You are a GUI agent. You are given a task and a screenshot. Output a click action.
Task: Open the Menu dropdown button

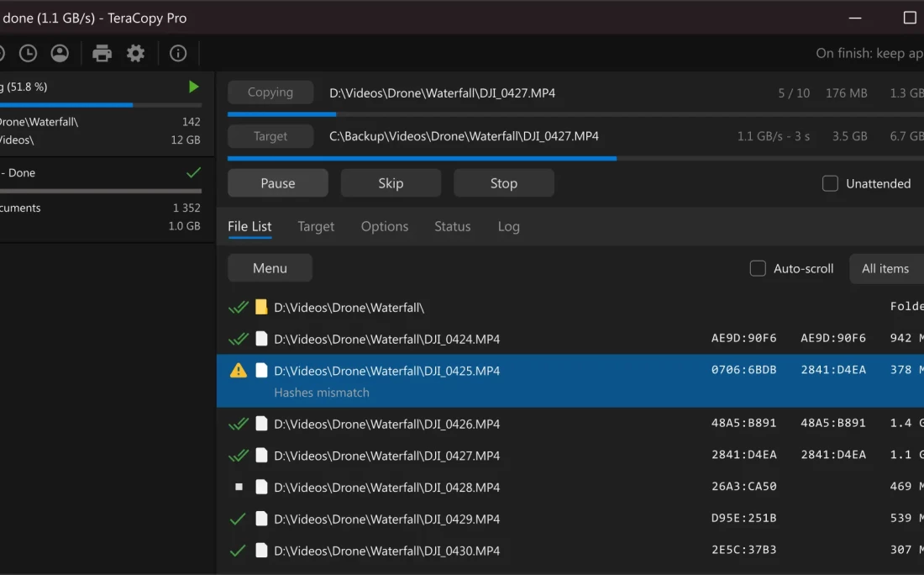270,268
